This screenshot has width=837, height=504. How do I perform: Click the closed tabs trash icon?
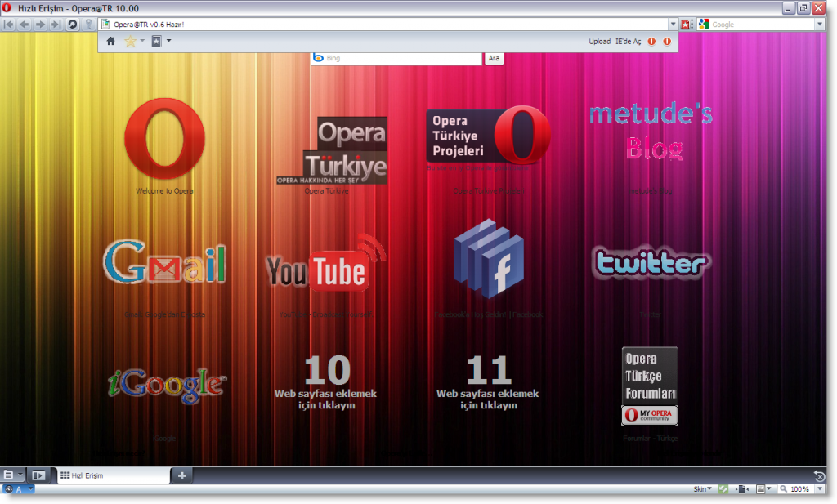click(819, 475)
